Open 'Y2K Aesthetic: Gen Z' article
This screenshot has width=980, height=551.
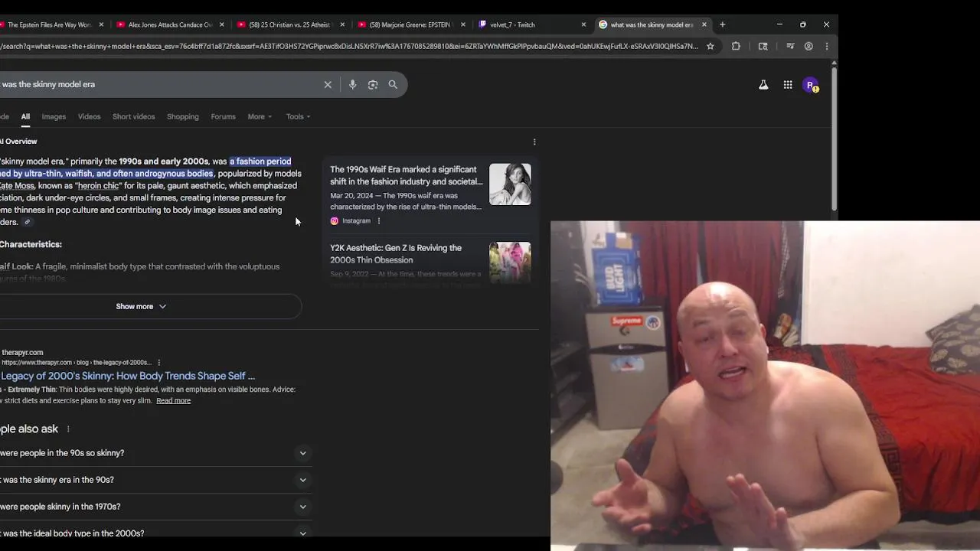(x=396, y=254)
